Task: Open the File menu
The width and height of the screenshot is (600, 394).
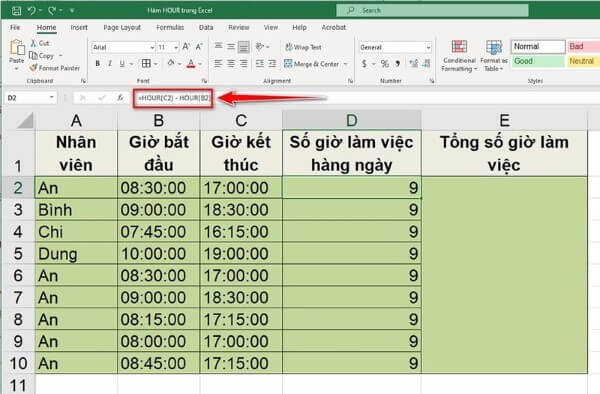Action: click(x=15, y=28)
